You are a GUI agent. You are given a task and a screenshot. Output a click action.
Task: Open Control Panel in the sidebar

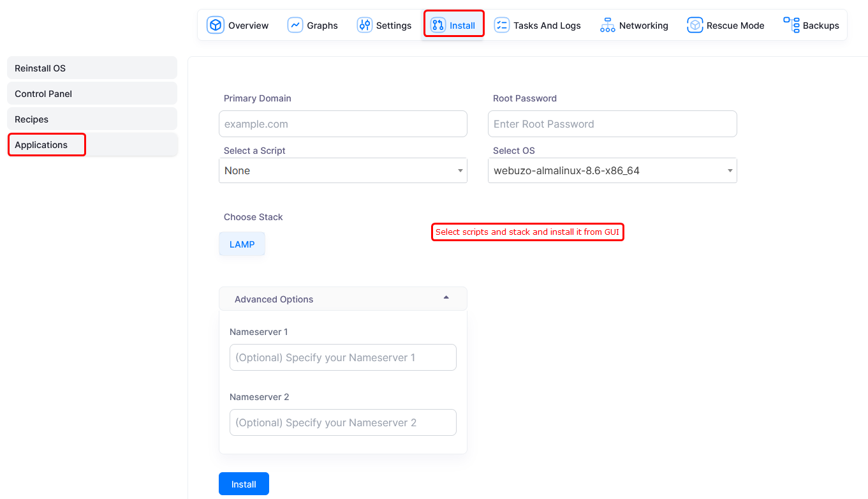(x=92, y=94)
